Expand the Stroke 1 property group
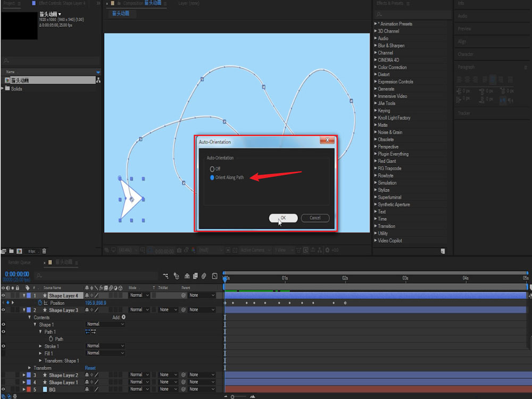Image resolution: width=532 pixels, height=399 pixels. (40, 346)
